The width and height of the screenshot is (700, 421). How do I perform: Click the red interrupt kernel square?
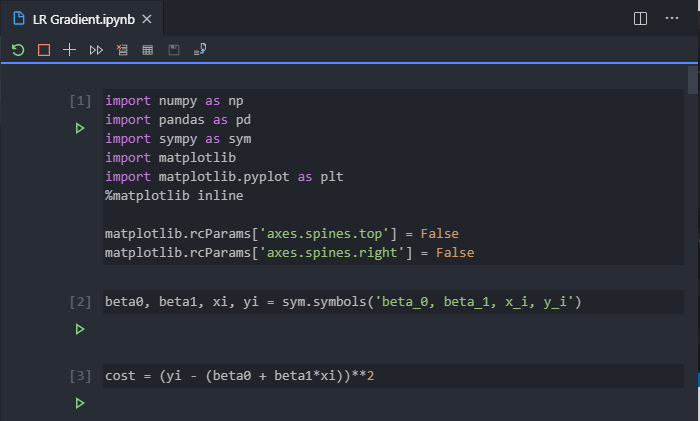click(x=43, y=49)
